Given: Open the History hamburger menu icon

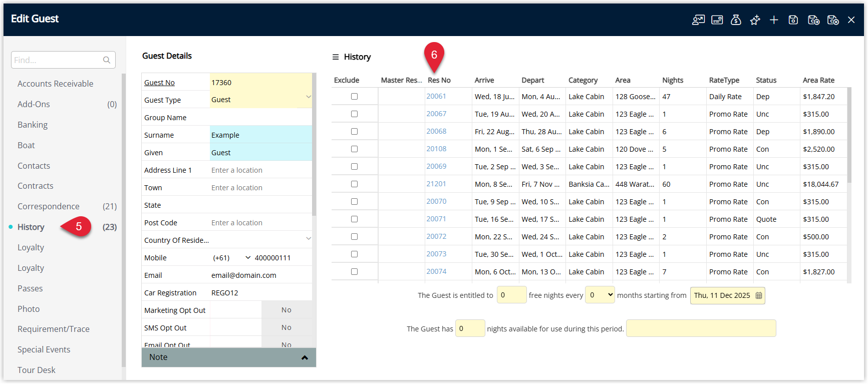Looking at the screenshot, I should pyautogui.click(x=336, y=57).
